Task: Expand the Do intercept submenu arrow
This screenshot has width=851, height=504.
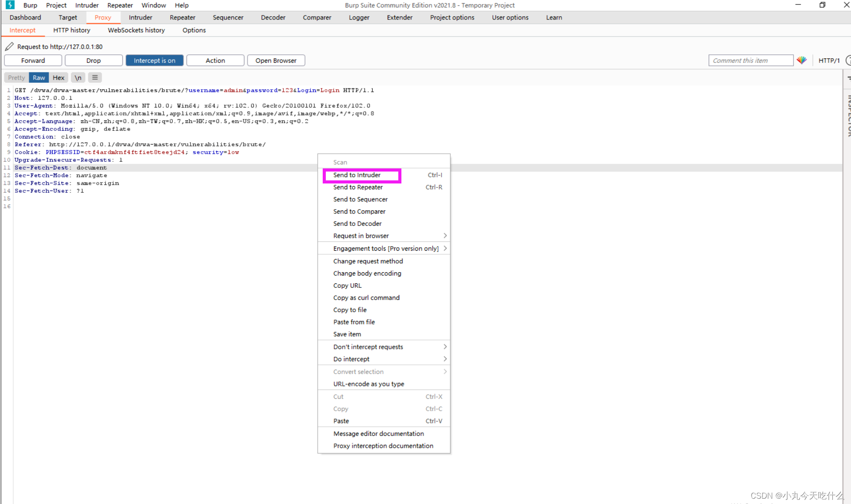Action: coord(445,359)
